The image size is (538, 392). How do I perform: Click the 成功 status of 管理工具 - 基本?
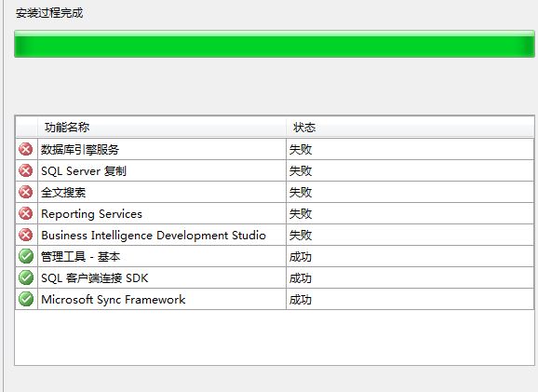[301, 257]
